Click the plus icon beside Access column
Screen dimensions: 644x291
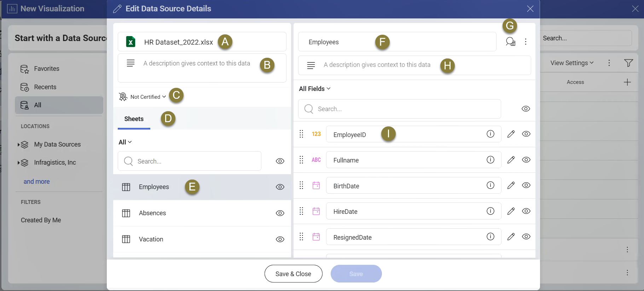pos(627,82)
